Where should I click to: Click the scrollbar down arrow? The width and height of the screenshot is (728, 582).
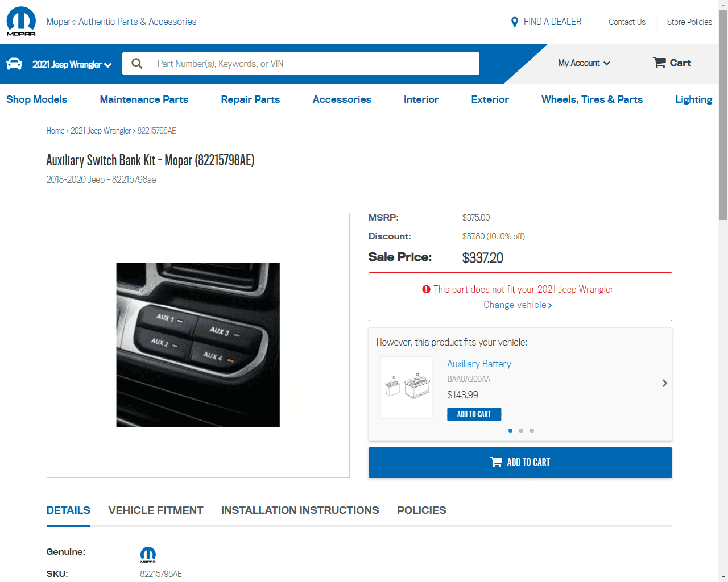coord(723,577)
